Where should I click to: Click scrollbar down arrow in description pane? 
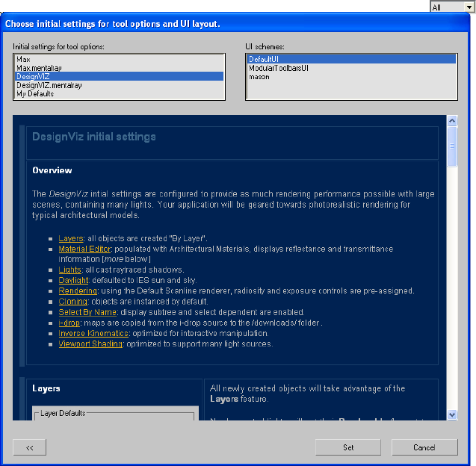(452, 414)
